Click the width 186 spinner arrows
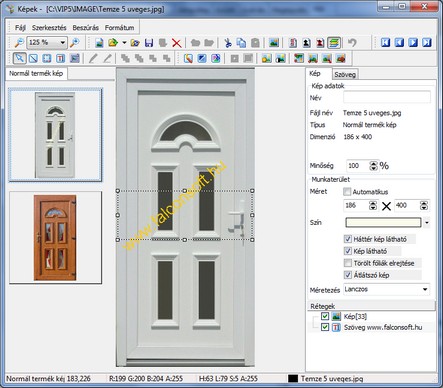Screen dimensions: 443x388 coord(373,205)
